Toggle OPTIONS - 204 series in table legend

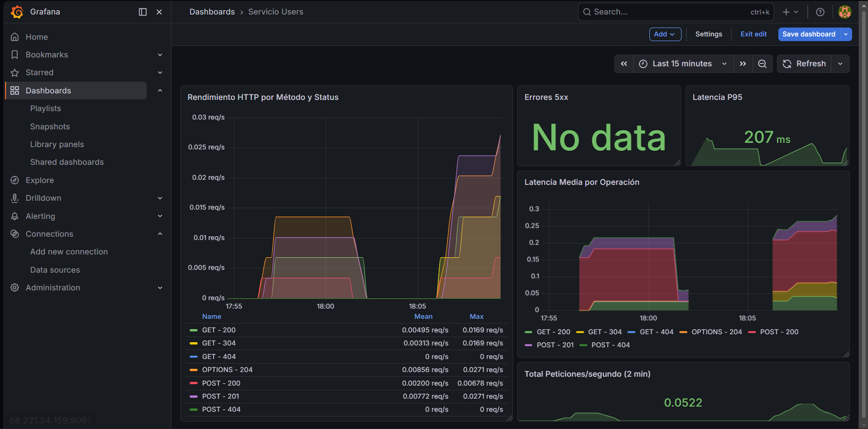click(x=227, y=370)
